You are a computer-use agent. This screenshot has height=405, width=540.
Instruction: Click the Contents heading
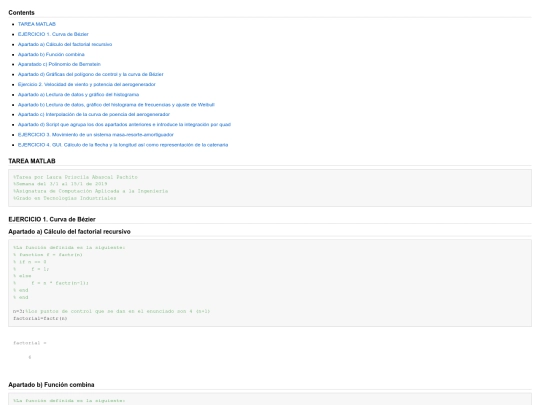point(21,13)
